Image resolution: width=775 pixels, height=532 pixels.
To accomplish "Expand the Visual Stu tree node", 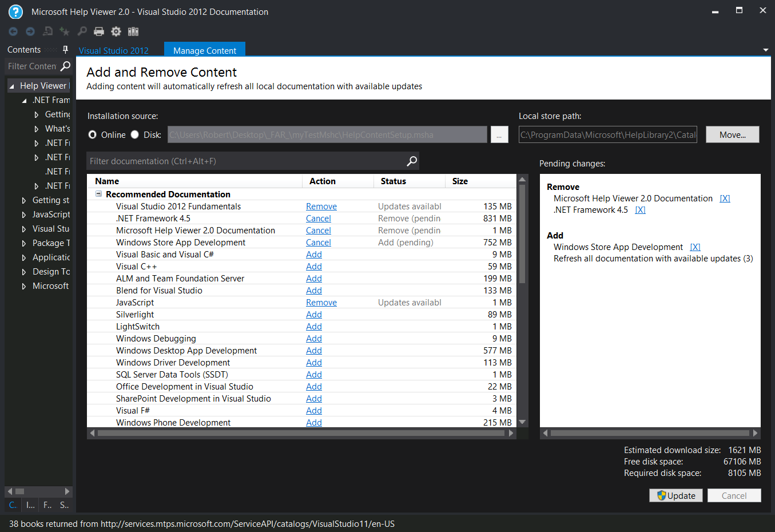I will (24, 229).
